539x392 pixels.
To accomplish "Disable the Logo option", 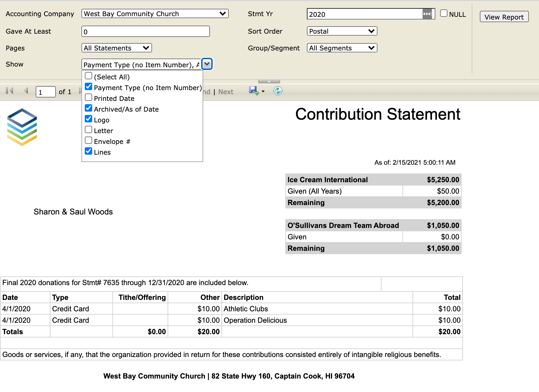I will (x=88, y=119).
